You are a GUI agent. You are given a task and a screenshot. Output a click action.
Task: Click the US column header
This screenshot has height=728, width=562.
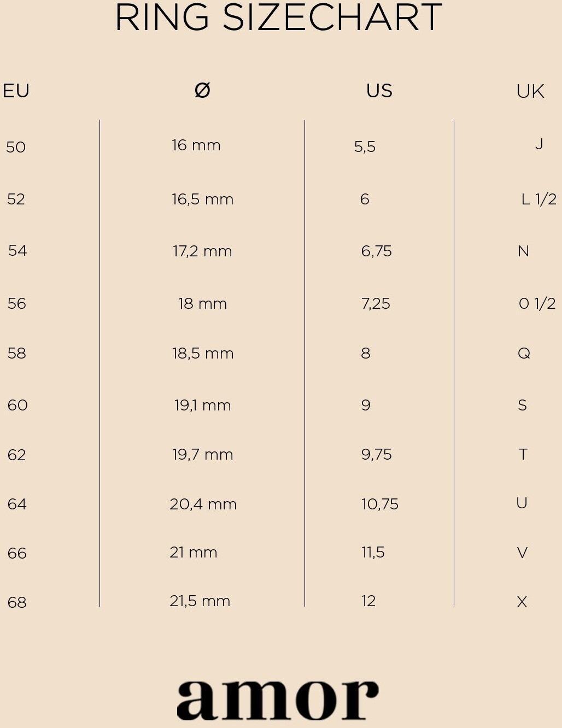coord(379,91)
